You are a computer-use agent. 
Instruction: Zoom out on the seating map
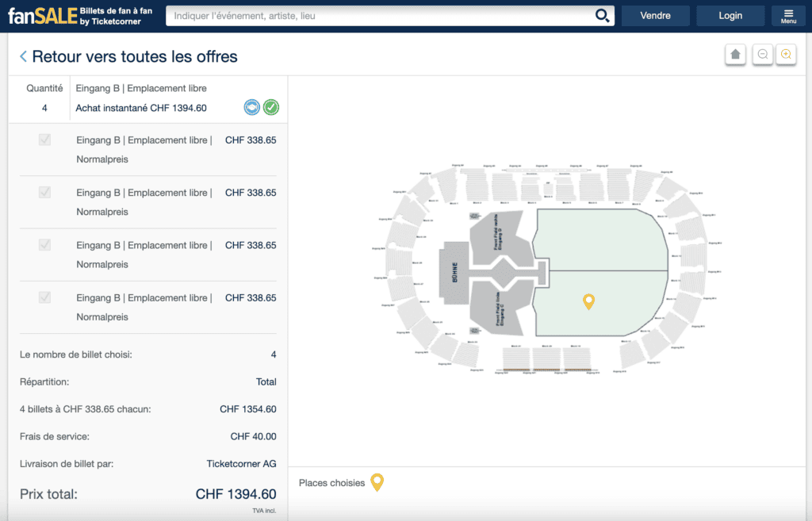762,54
